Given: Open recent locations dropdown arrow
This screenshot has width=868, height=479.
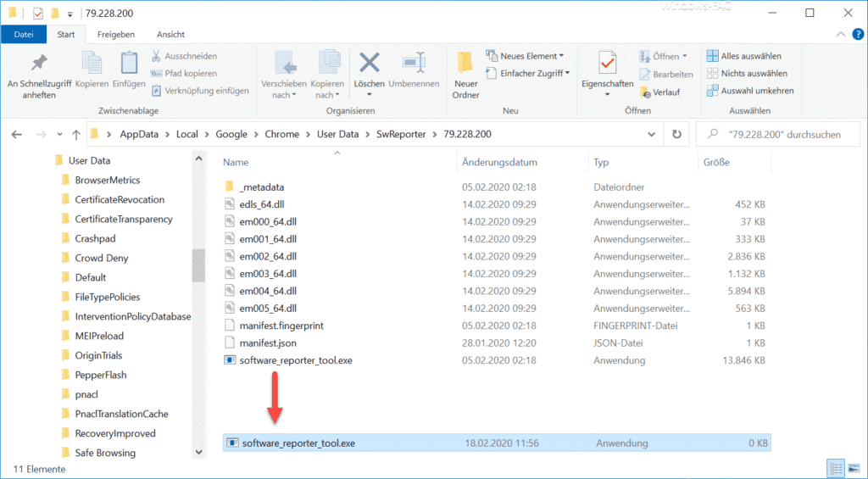Looking at the screenshot, I should pyautogui.click(x=60, y=134).
